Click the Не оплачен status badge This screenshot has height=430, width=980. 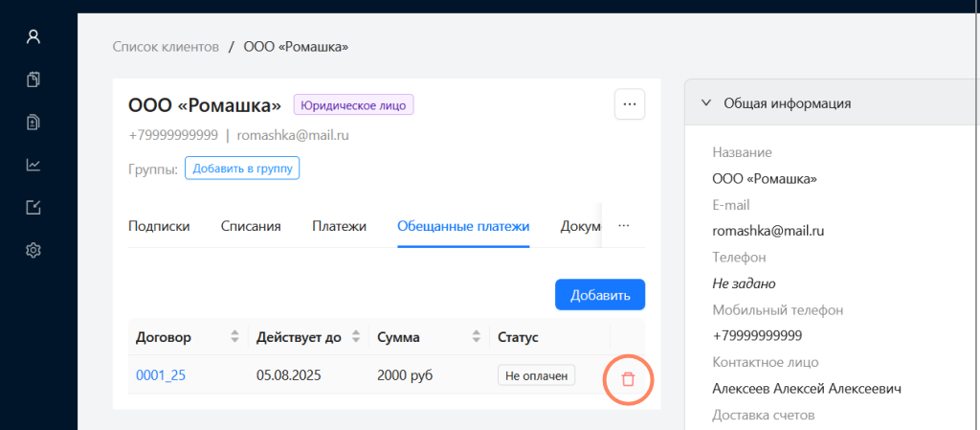[x=536, y=375]
